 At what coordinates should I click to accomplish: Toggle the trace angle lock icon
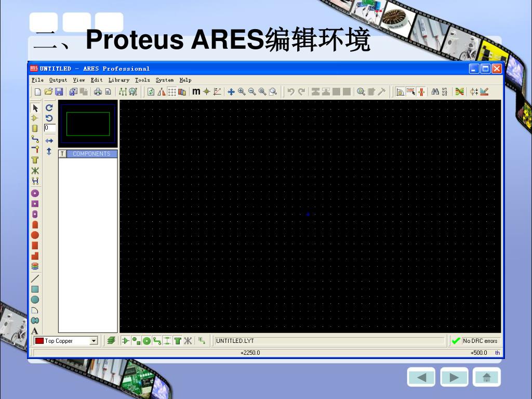coord(401,91)
